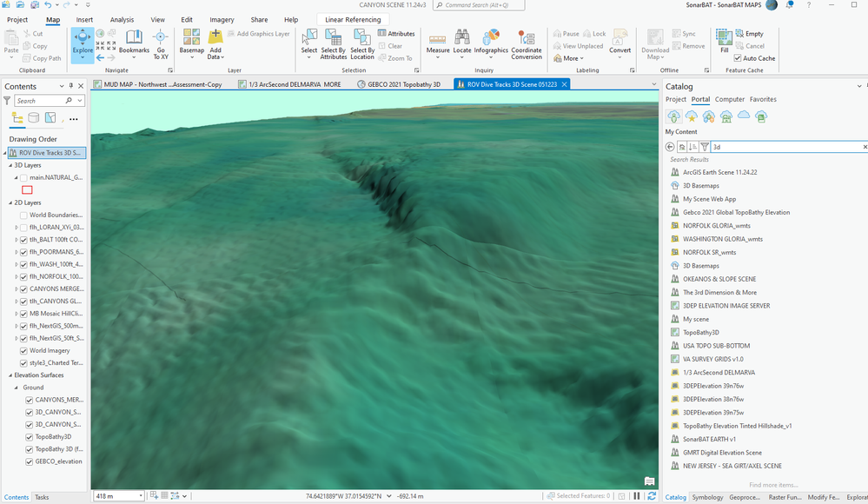Collapse the Elevation Surfaces group
868x504 pixels.
(x=10, y=375)
